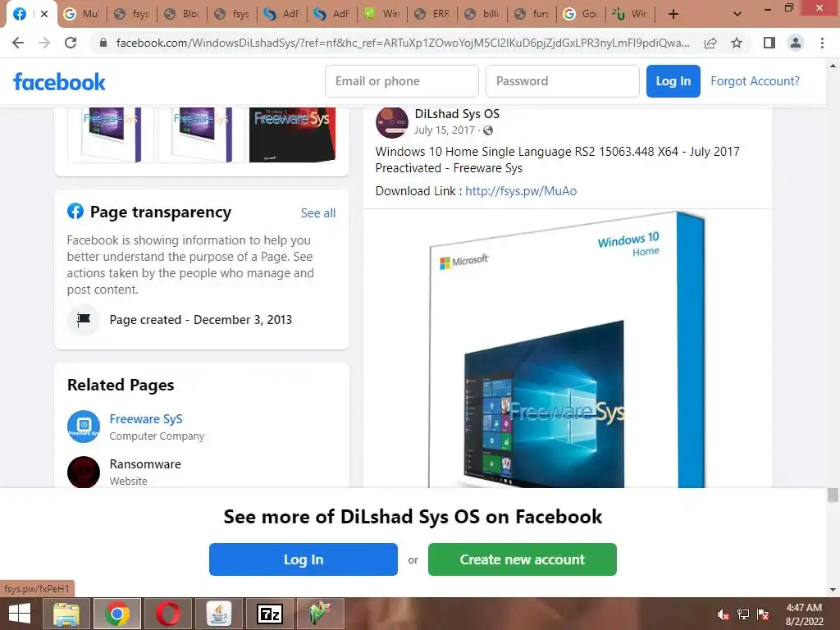
Task: Open 7-Zip from the taskbar
Action: click(269, 614)
